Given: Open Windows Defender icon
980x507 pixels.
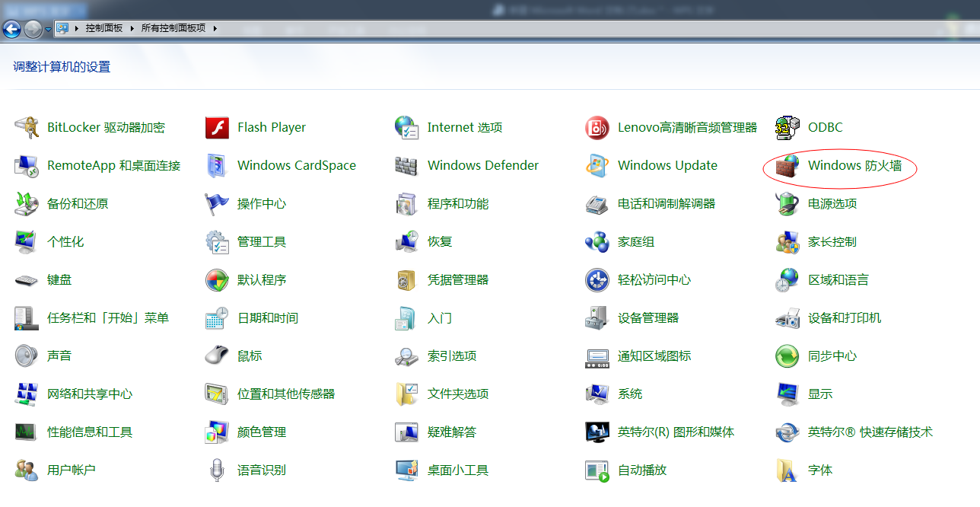Looking at the screenshot, I should click(407, 166).
